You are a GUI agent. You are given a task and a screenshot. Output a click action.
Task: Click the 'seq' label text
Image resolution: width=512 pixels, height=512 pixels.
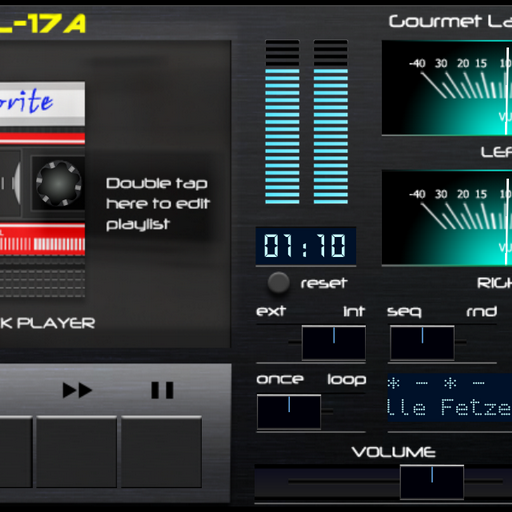click(404, 312)
